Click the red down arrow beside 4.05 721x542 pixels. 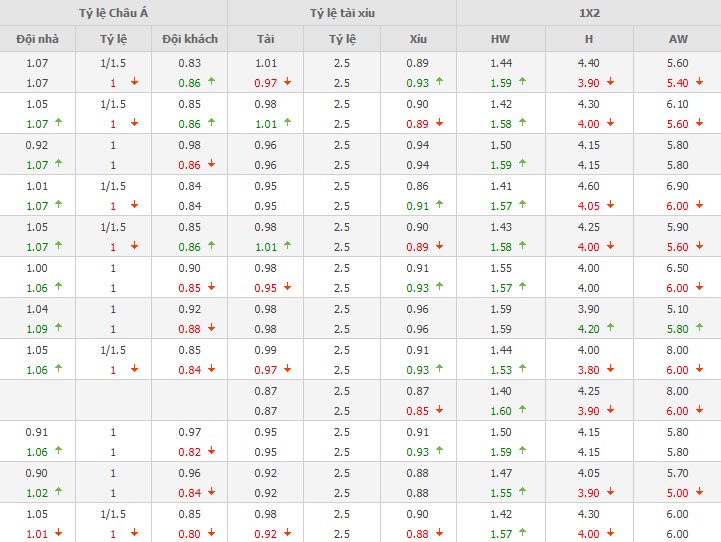coord(611,206)
